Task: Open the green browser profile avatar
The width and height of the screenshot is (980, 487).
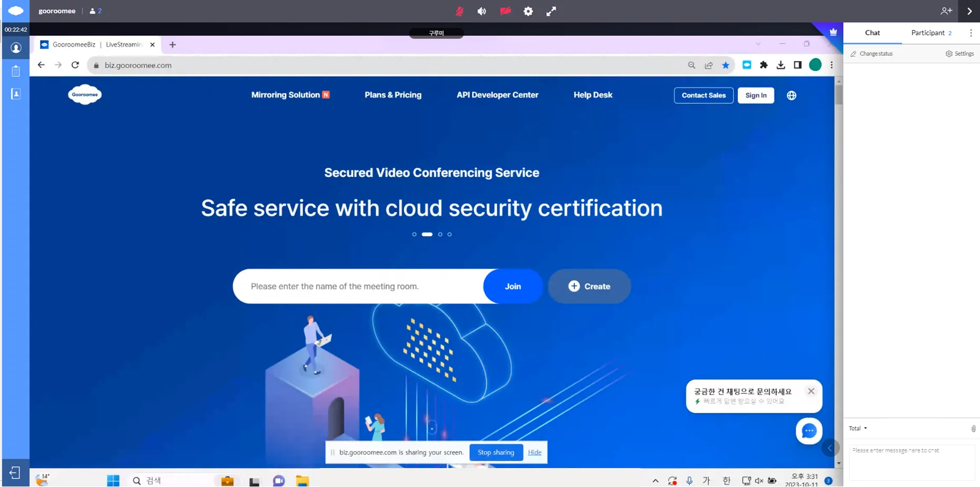Action: [815, 65]
